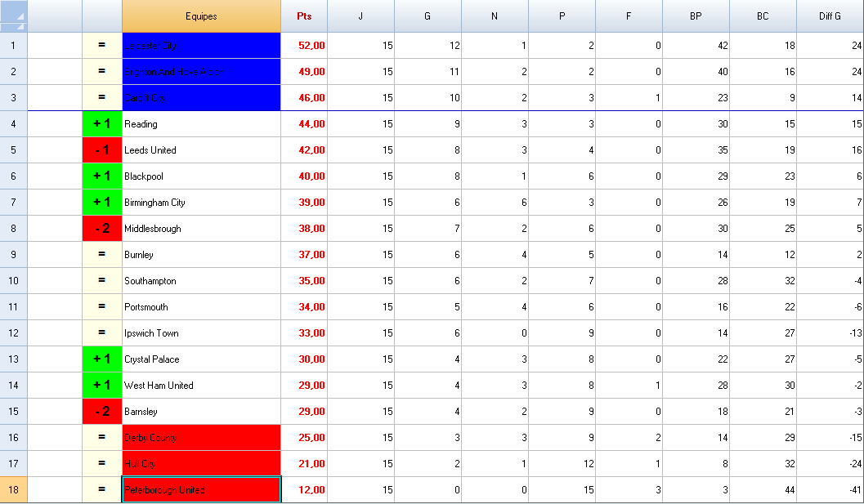Select row header number 4
This screenshot has width=864, height=504.
pyautogui.click(x=13, y=124)
